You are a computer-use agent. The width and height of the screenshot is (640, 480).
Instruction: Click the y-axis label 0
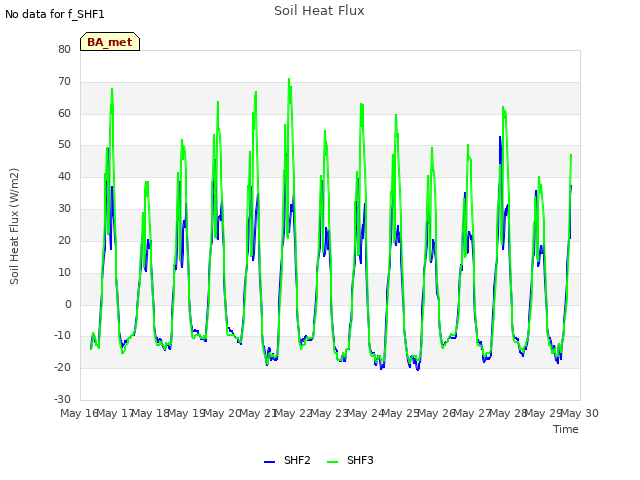(x=68, y=304)
